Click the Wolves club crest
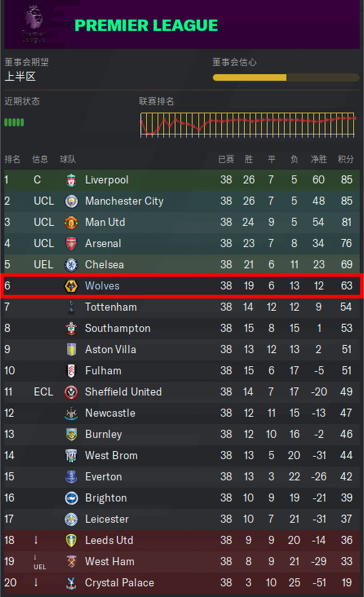Viewport: 364px width, 597px height. [x=71, y=286]
